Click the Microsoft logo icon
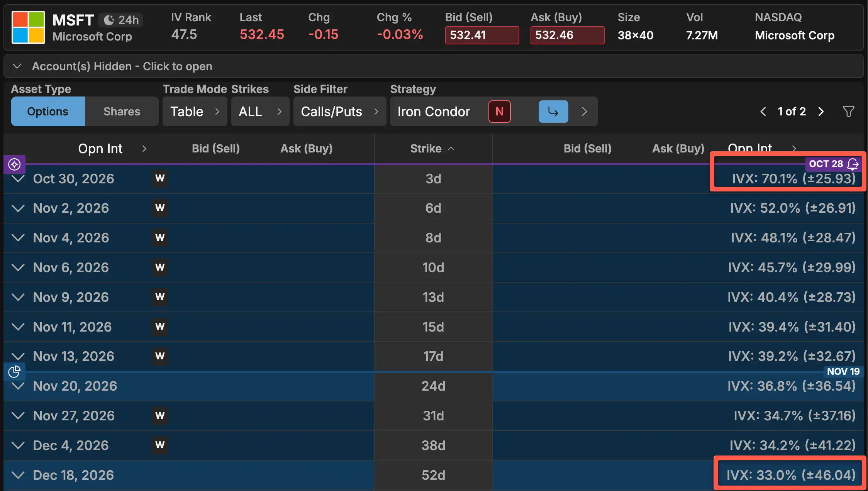The image size is (868, 491). coord(28,27)
